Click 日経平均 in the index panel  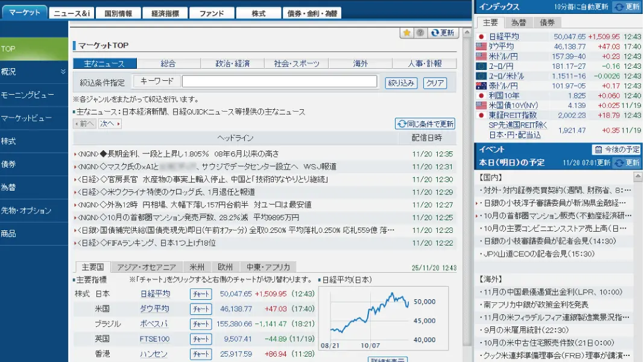(x=504, y=37)
